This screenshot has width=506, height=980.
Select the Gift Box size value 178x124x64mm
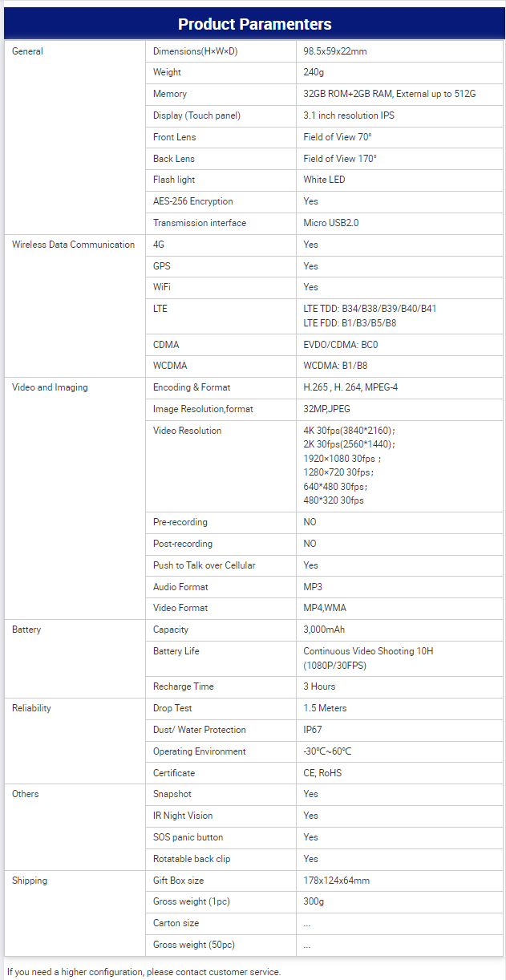(x=337, y=881)
